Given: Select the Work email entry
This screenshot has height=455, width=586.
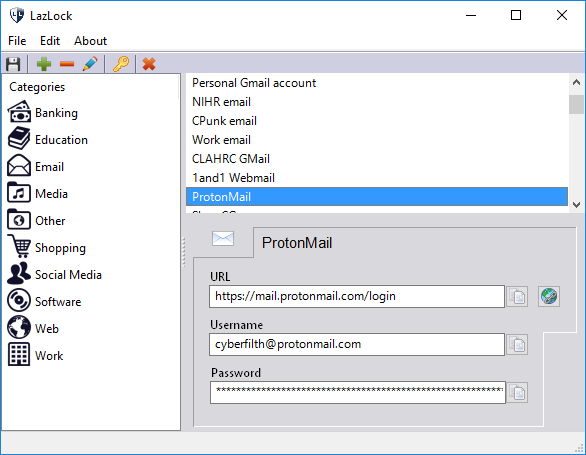Looking at the screenshot, I should tap(377, 140).
